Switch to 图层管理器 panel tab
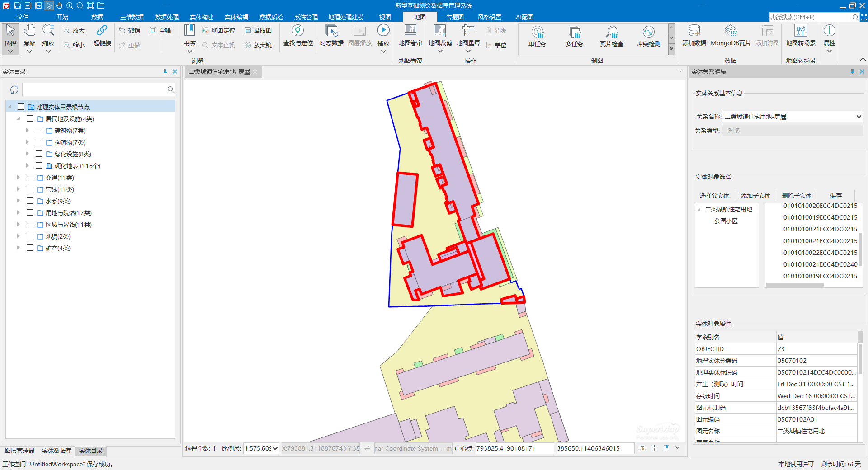 (x=19, y=451)
